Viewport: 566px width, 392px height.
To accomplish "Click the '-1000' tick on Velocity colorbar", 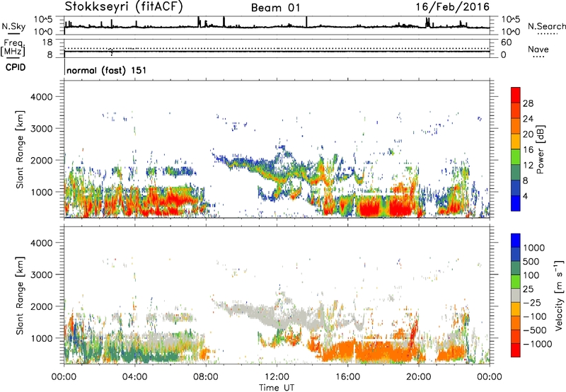I will coord(538,344).
